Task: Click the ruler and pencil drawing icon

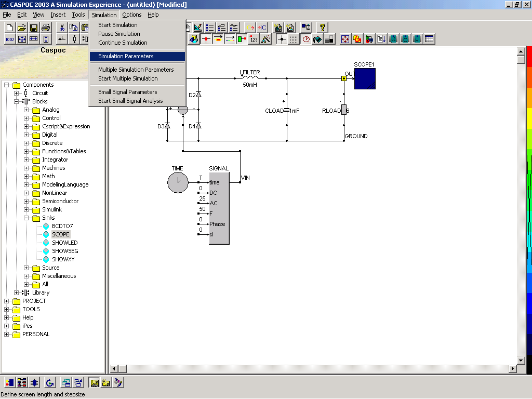Action: click(x=198, y=28)
